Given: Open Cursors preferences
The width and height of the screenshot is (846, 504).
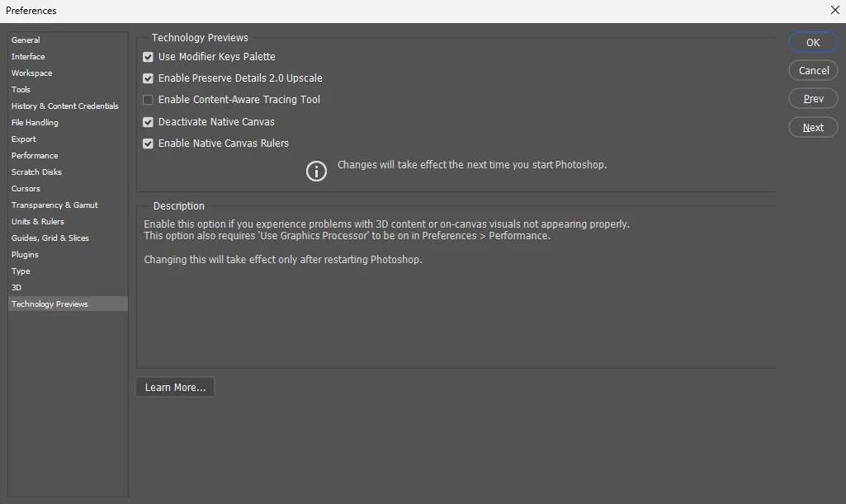Looking at the screenshot, I should tap(68, 189).
